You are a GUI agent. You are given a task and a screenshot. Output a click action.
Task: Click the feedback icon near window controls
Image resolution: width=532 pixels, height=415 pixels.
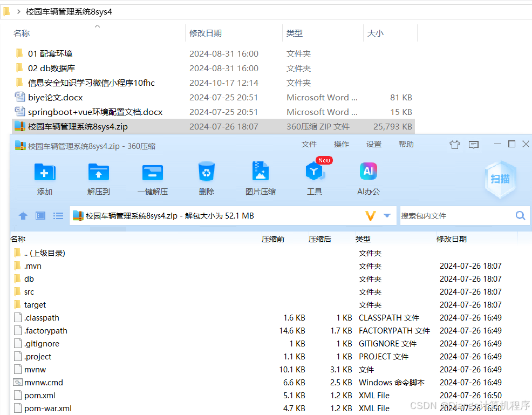click(x=474, y=144)
